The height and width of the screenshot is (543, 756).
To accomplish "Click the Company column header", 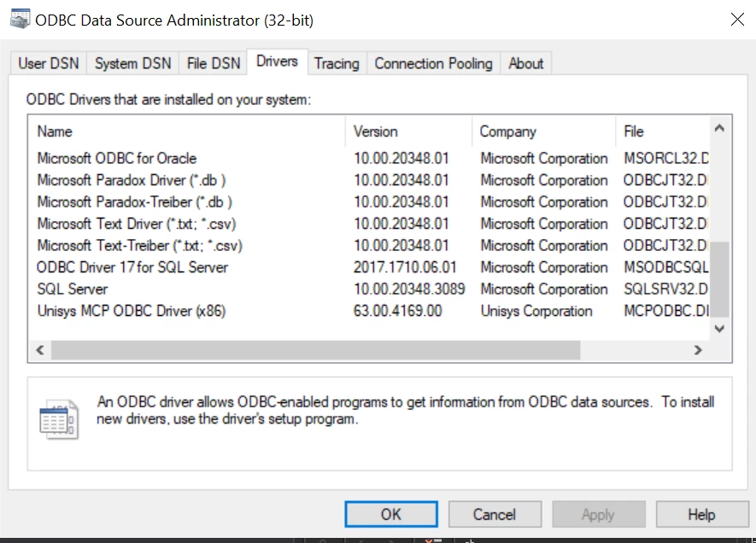I will 543,131.
